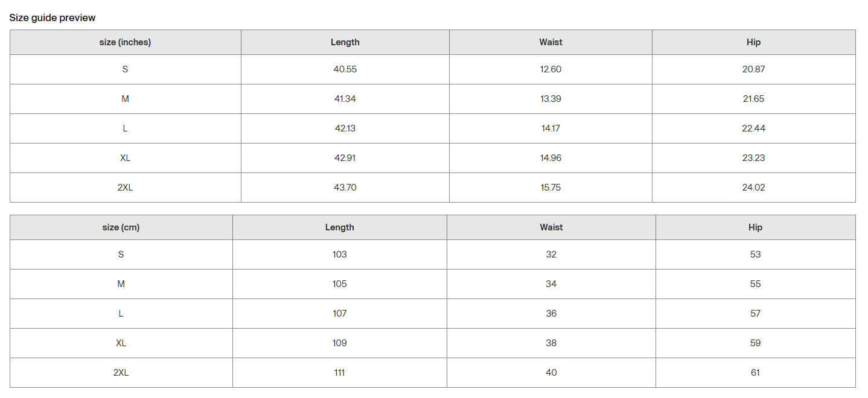
Task: Click the 'size (cm)' column header
Action: [x=121, y=227]
